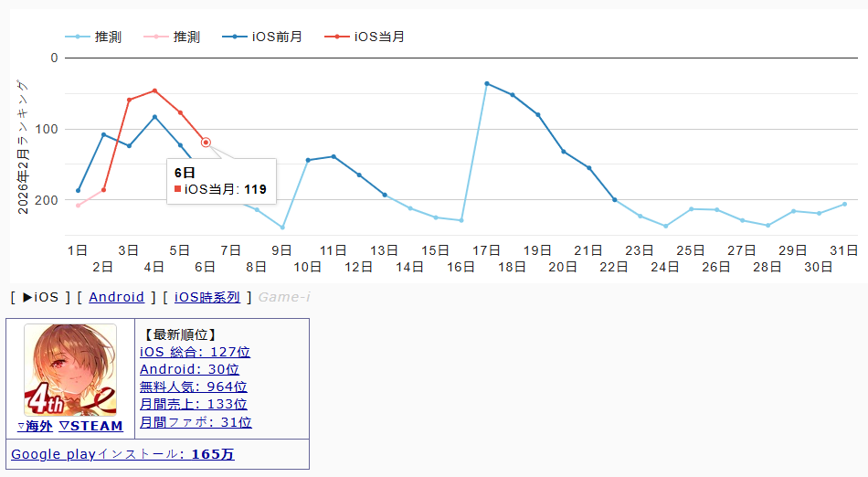Click the highlighted 6日 iOS当月 data point
This screenshot has height=477, width=868.
pos(206,143)
